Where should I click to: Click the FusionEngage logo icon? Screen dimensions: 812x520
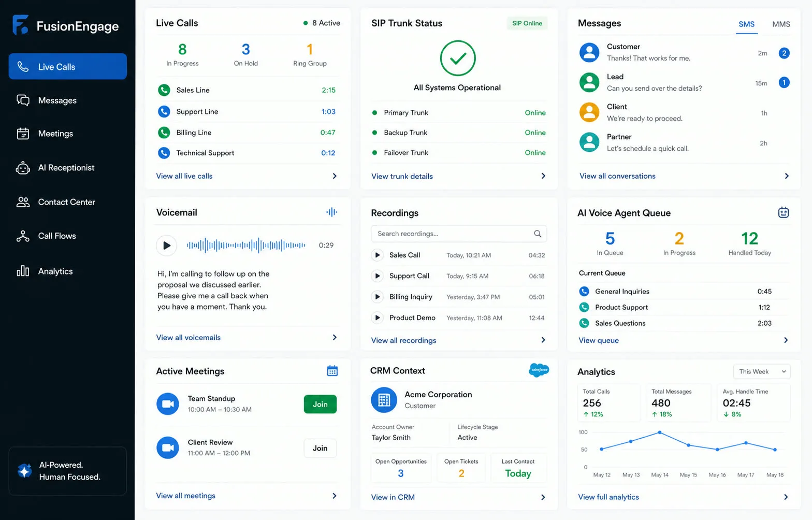pyautogui.click(x=20, y=25)
